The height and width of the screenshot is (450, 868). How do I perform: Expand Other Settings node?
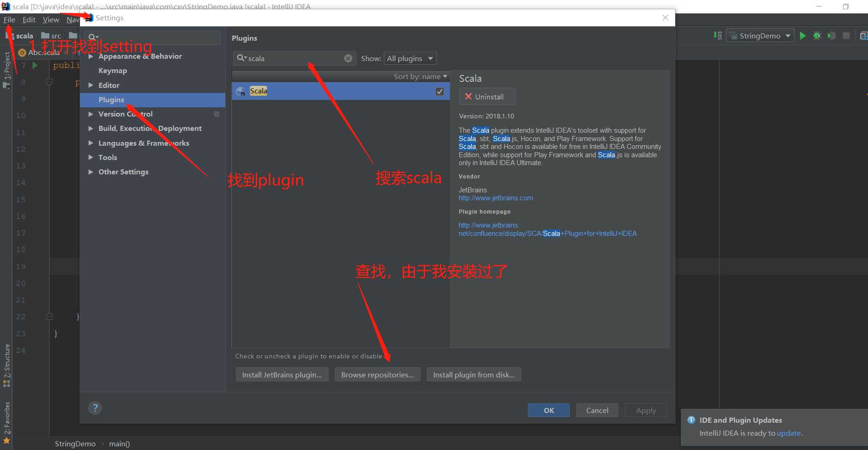click(91, 172)
